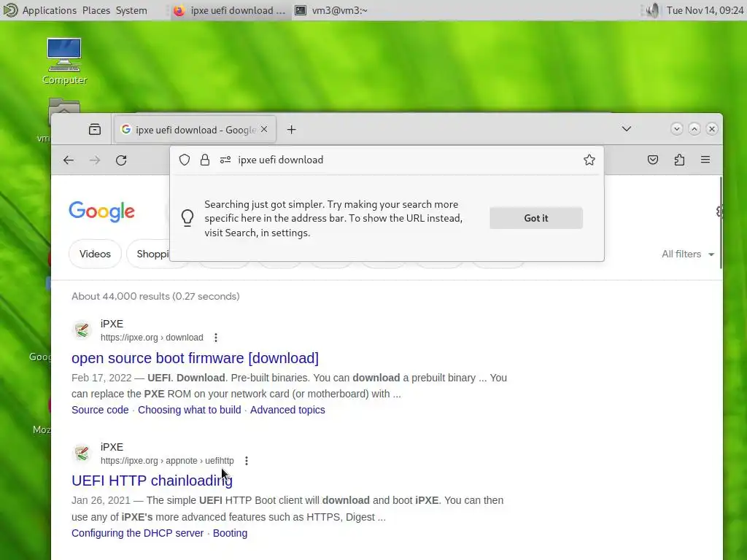Click the iPXE favicon of the first result
This screenshot has width=747, height=560.
coord(82,330)
